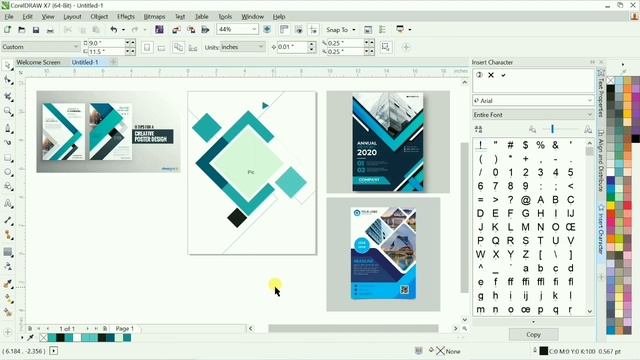Select the Color Eyedropper tool
The image size is (640, 360).
coord(8,284)
